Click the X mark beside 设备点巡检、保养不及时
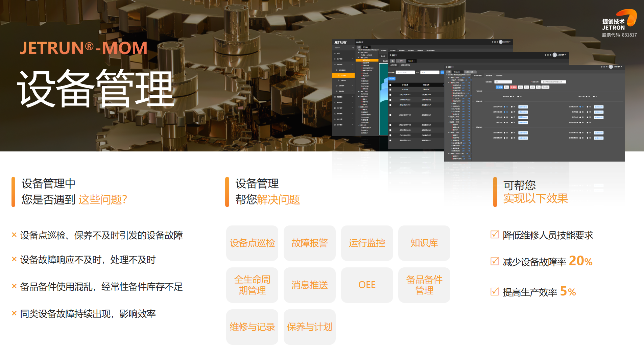644x360 pixels. pyautogui.click(x=14, y=235)
